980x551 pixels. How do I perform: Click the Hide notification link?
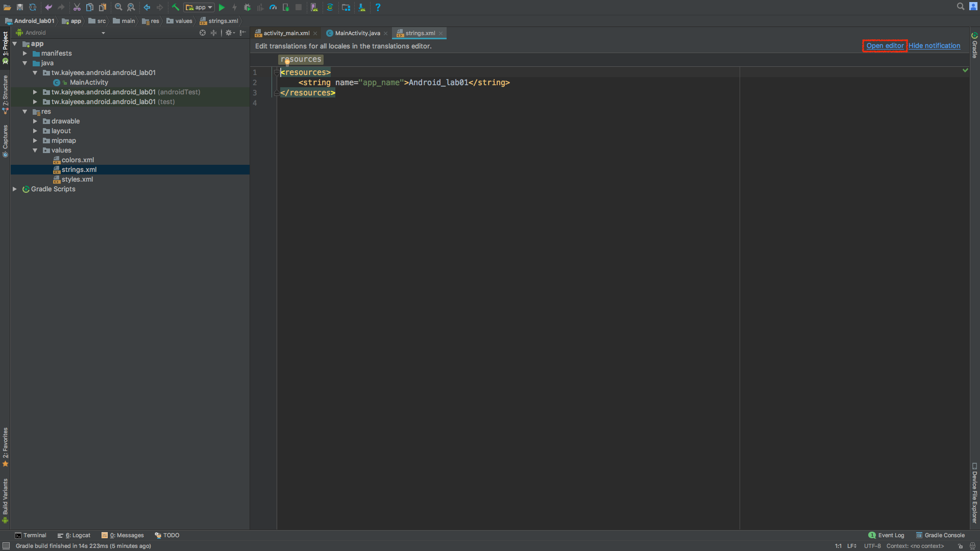point(934,46)
